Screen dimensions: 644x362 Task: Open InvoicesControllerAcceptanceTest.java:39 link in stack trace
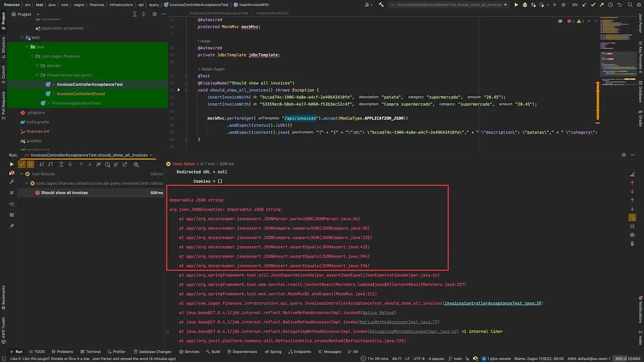(493, 303)
